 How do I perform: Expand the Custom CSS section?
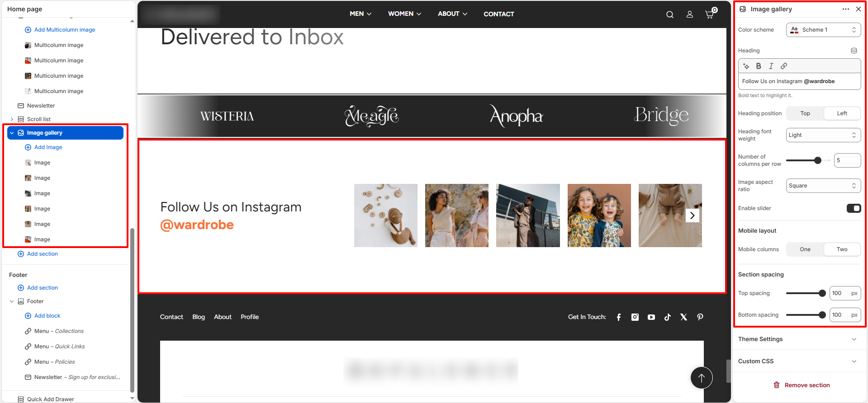click(799, 361)
